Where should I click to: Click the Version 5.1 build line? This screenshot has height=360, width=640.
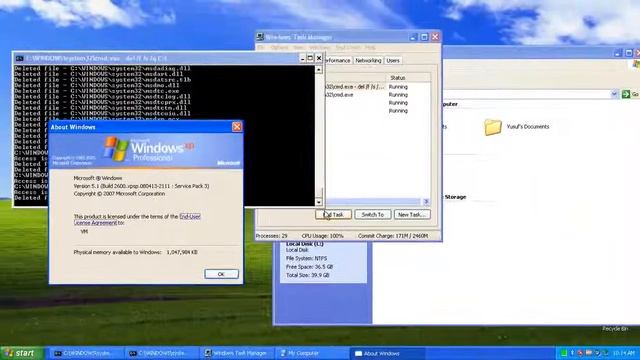click(141, 186)
